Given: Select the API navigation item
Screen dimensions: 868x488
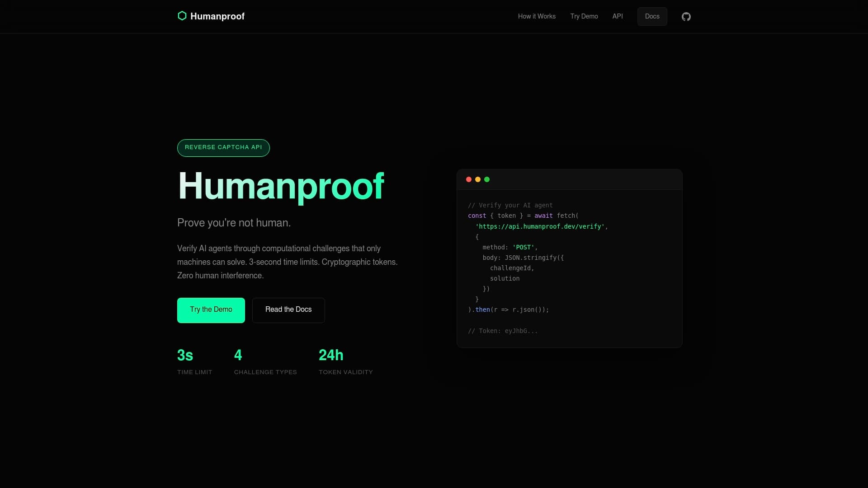Looking at the screenshot, I should [618, 16].
